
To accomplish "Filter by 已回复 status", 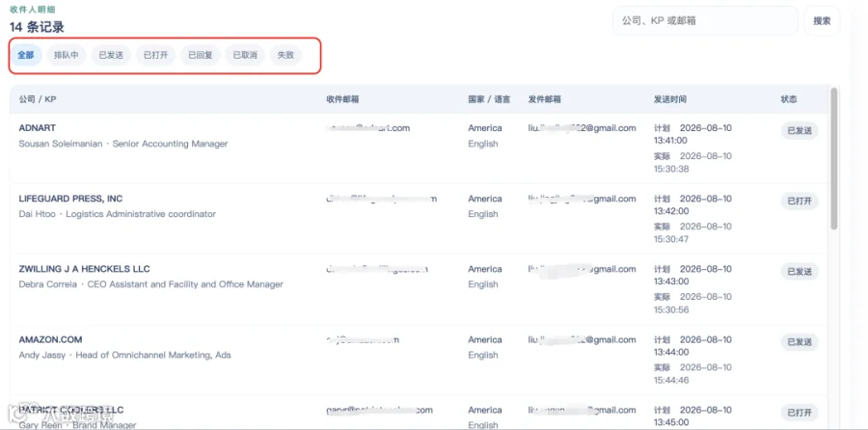I will point(201,55).
